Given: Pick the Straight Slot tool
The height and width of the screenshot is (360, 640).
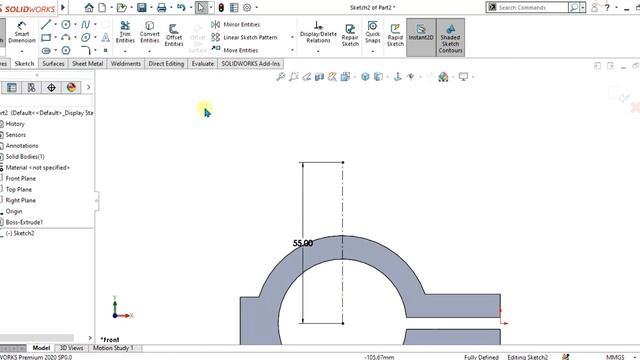Looking at the screenshot, I should (x=46, y=51).
